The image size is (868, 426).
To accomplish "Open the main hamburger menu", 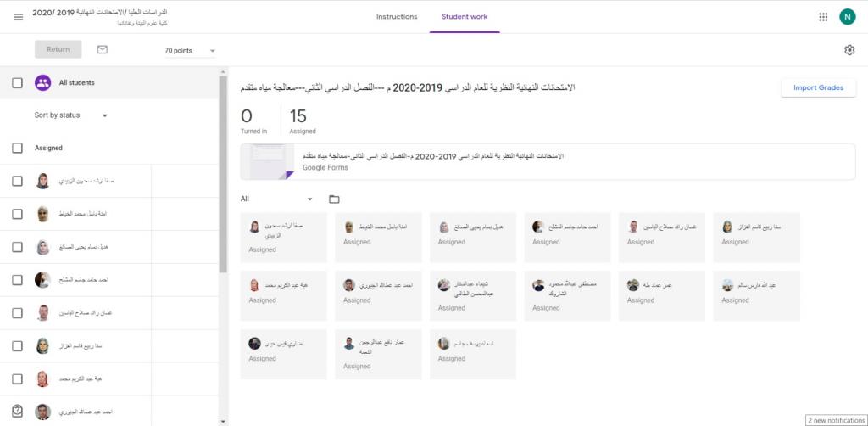I will [18, 17].
